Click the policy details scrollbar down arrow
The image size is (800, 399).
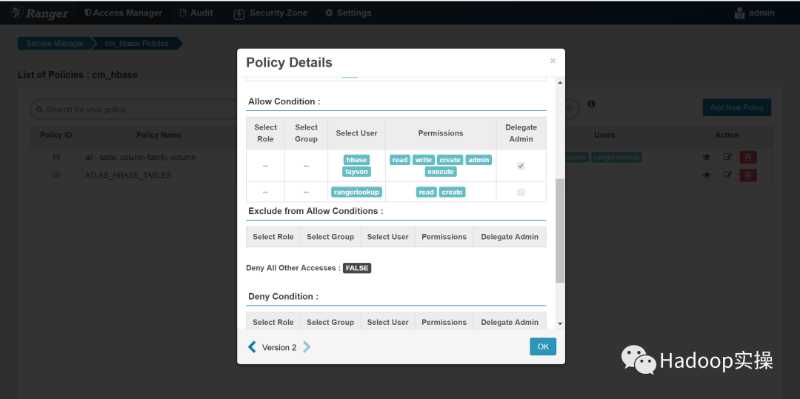click(x=560, y=323)
